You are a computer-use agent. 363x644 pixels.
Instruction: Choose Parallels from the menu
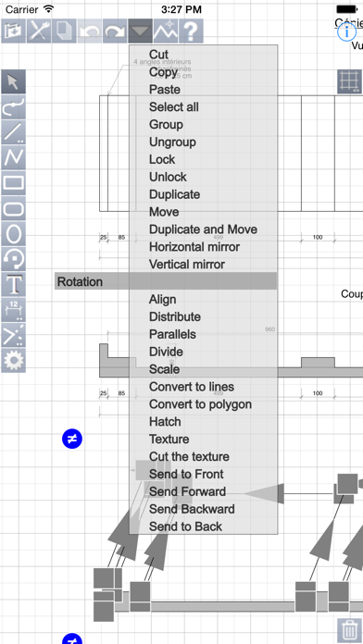pos(172,334)
